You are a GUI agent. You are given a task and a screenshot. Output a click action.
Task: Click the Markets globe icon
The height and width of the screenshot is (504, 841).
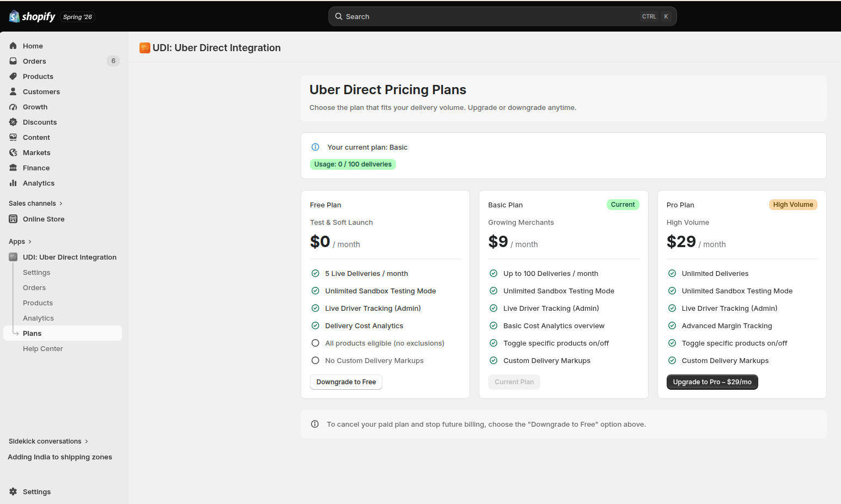(x=13, y=152)
